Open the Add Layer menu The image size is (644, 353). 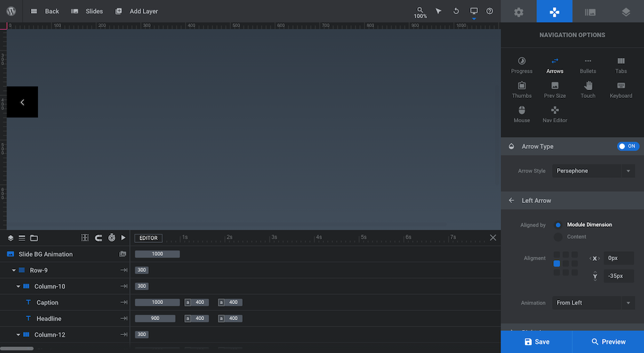click(137, 11)
